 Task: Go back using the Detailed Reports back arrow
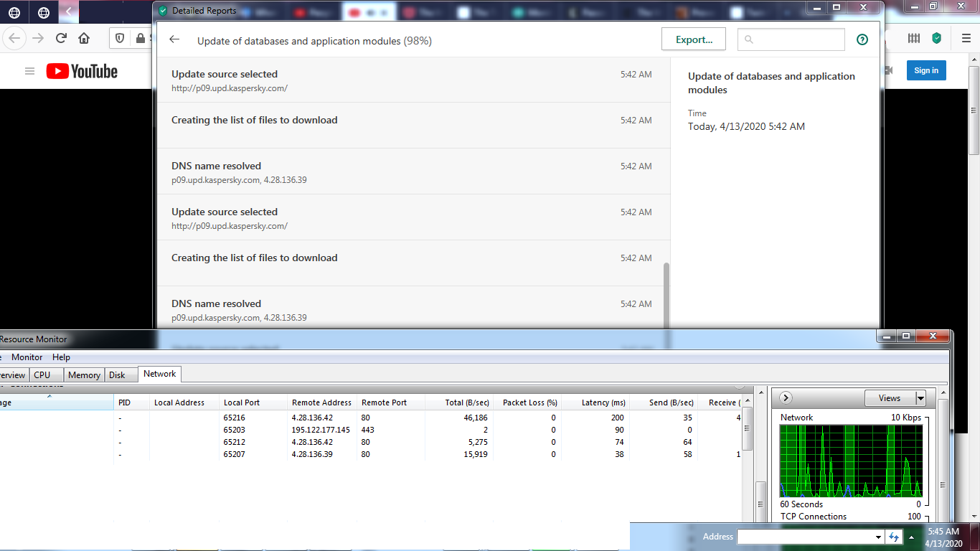[x=174, y=39]
